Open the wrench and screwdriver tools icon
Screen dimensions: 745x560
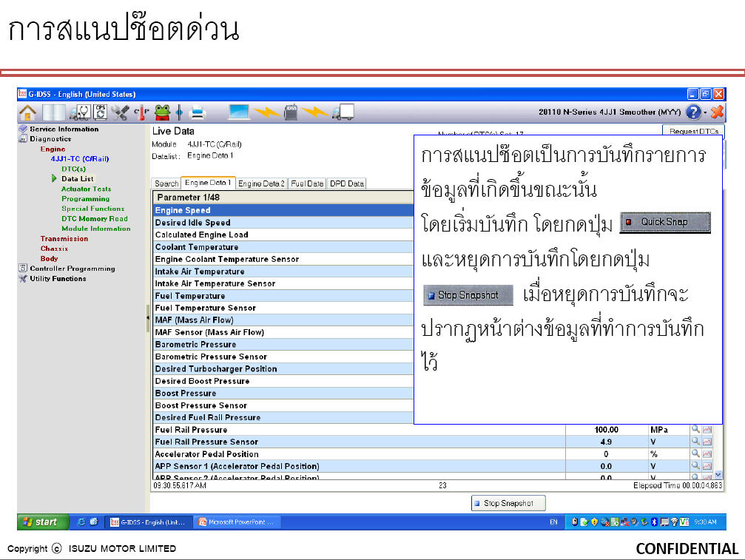[120, 112]
